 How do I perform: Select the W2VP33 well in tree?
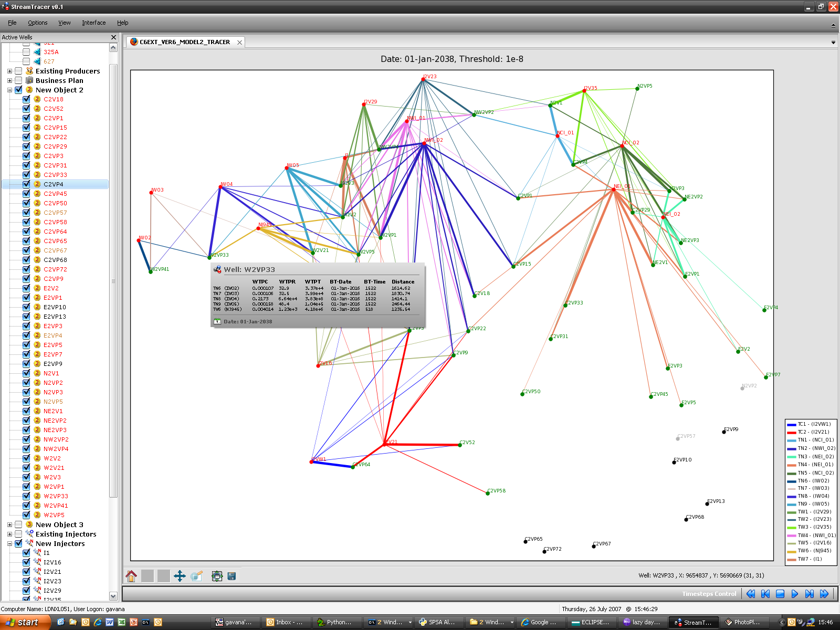[x=56, y=496]
